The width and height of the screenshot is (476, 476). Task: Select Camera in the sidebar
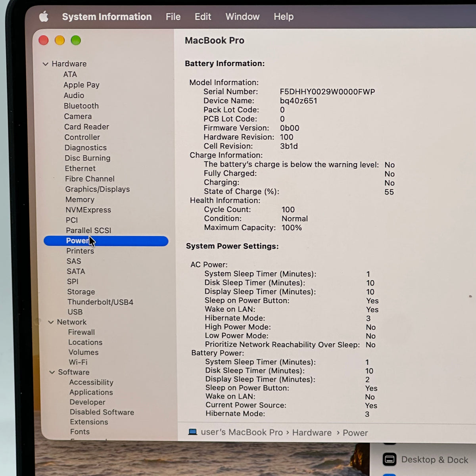(78, 116)
